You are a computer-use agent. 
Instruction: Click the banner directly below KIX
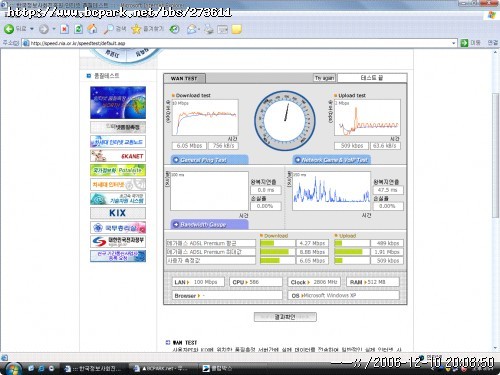coord(118,227)
